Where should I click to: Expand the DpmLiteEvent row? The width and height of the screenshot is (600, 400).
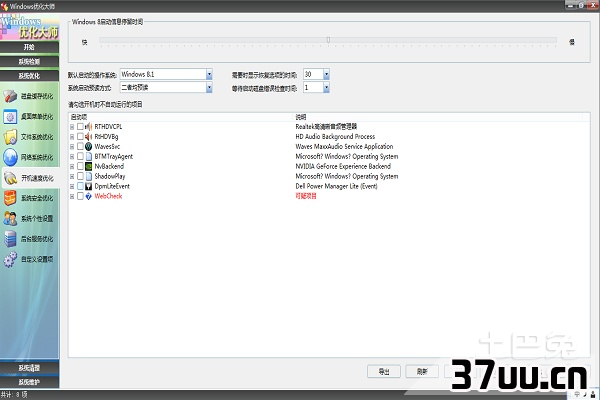[x=72, y=186]
